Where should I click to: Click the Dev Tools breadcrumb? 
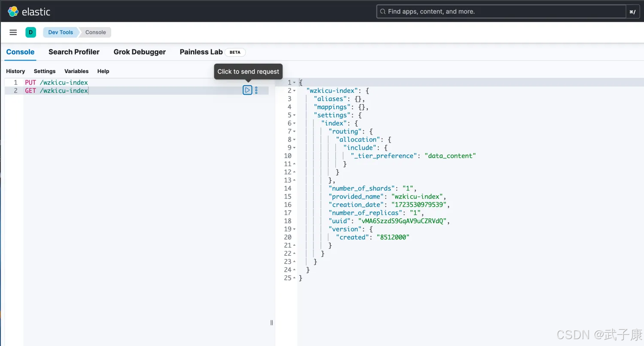(x=60, y=32)
